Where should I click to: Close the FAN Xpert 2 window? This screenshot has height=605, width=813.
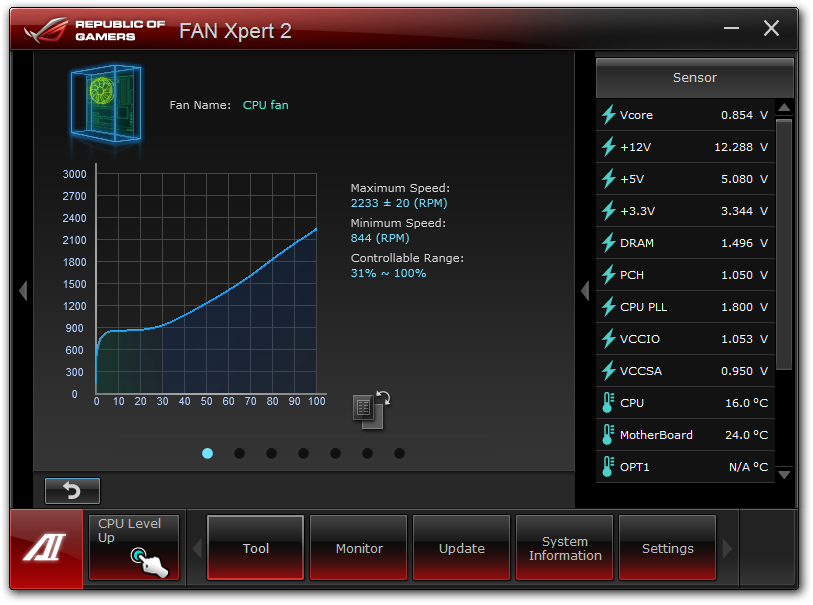[771, 28]
